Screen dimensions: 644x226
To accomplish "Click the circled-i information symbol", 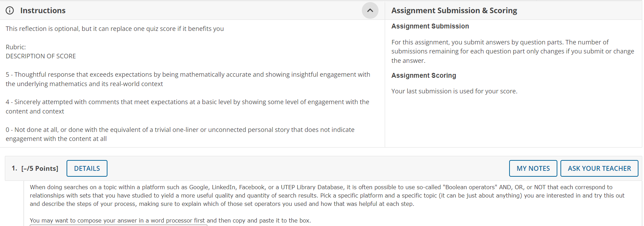I will coord(9,10).
